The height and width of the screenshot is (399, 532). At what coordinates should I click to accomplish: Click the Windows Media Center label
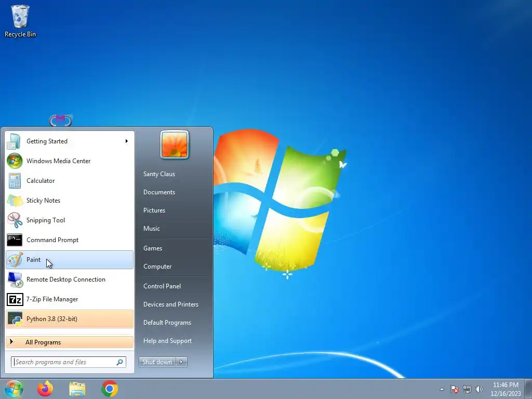tap(58, 161)
